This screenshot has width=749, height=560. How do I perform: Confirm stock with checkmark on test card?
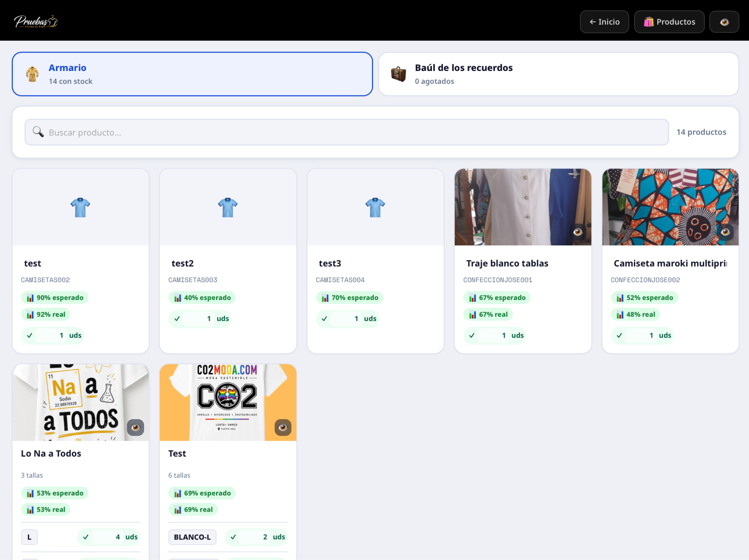30,335
